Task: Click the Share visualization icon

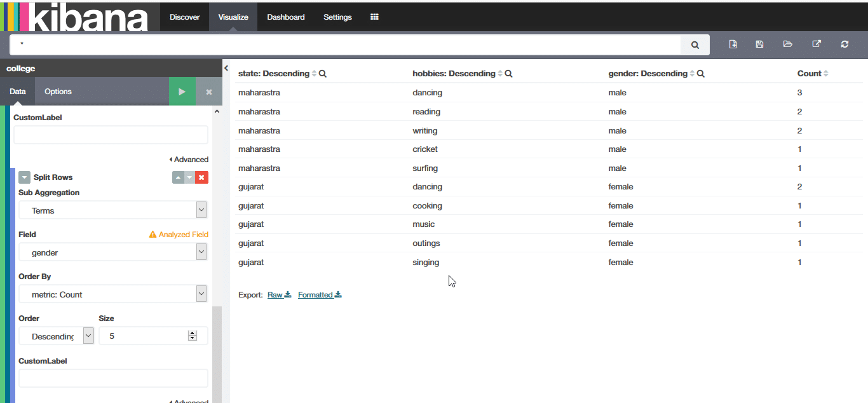Action: click(817, 44)
